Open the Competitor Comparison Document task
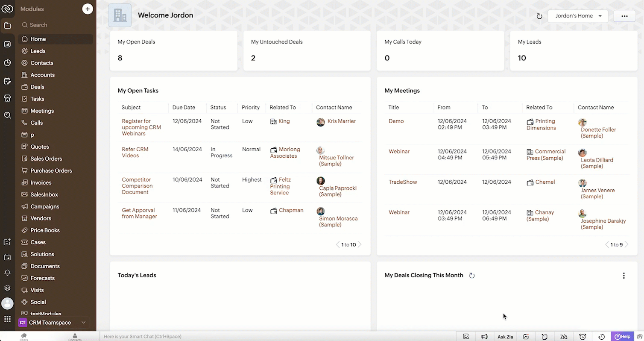The image size is (644, 341). [x=137, y=186]
